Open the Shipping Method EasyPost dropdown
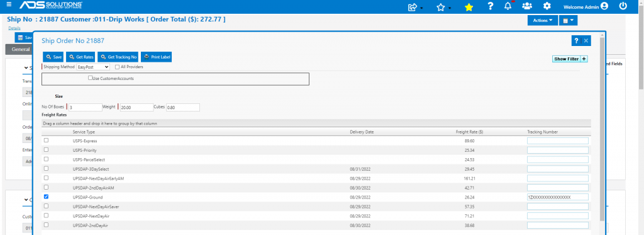 [x=93, y=67]
